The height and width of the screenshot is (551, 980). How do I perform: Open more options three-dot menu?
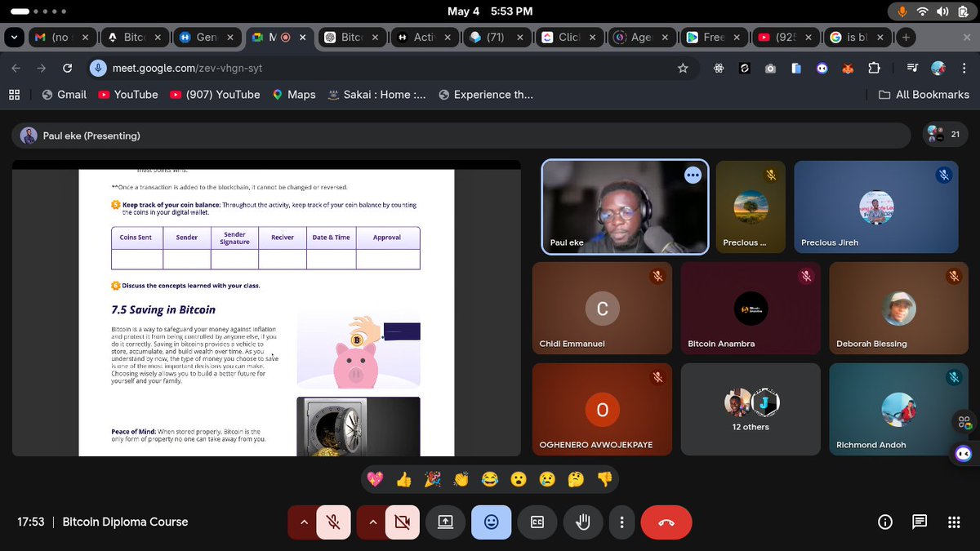622,522
